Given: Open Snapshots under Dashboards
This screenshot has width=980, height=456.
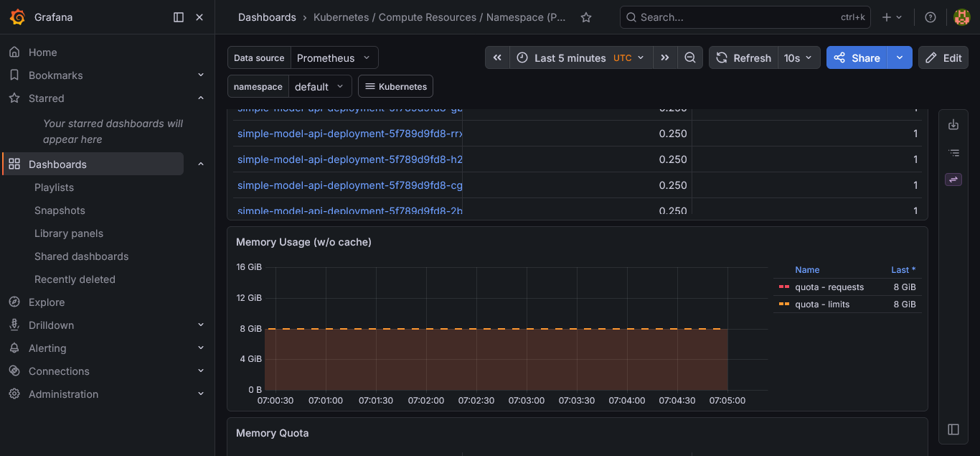Looking at the screenshot, I should (60, 210).
